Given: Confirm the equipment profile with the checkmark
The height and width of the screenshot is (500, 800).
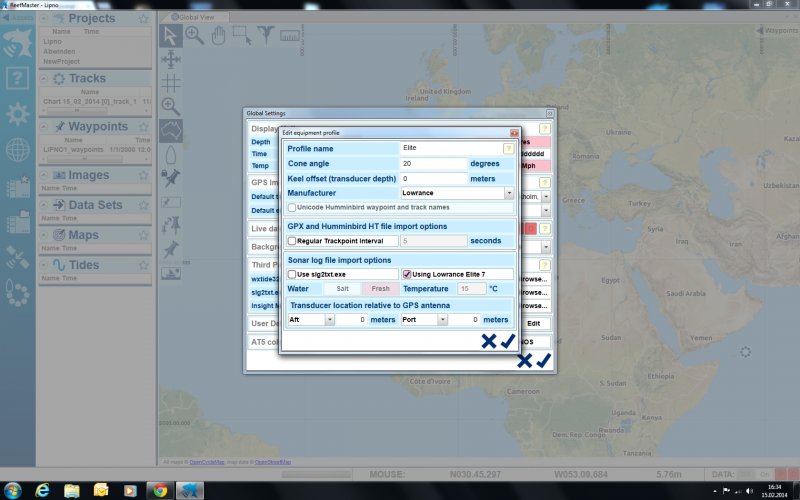Looking at the screenshot, I should coord(508,341).
